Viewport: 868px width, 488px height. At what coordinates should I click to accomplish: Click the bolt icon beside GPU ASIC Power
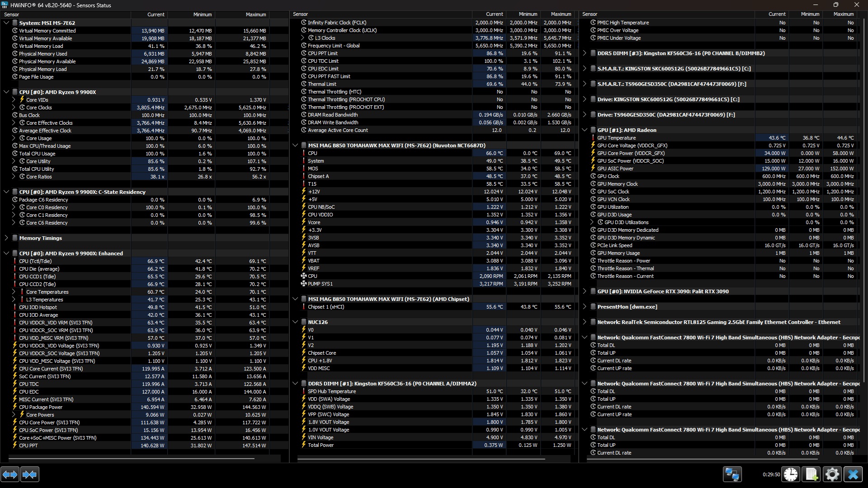coord(593,169)
